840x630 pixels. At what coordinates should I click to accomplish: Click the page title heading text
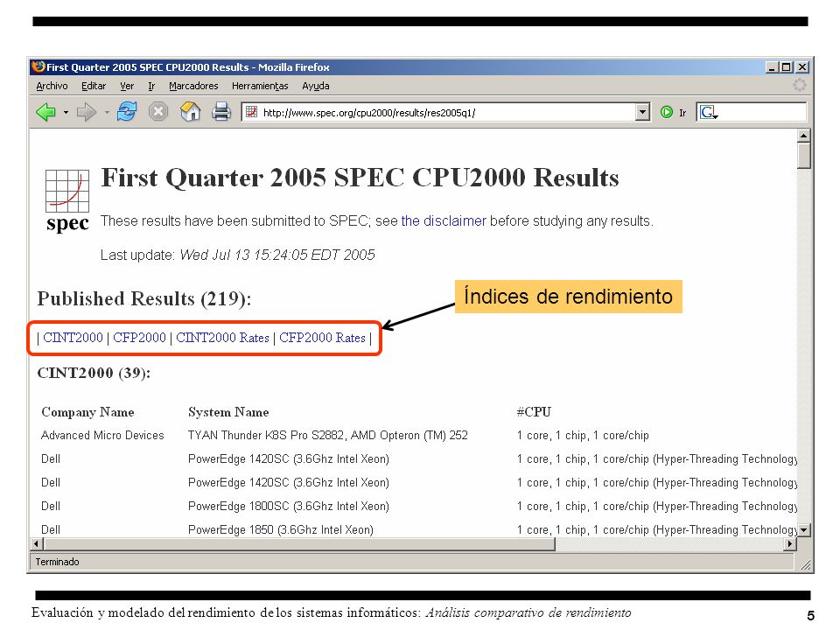(x=360, y=178)
